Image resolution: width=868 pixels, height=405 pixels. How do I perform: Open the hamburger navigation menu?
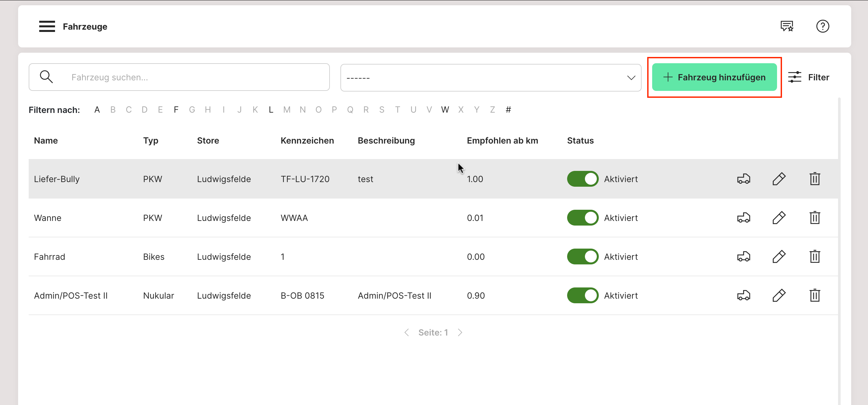(47, 26)
